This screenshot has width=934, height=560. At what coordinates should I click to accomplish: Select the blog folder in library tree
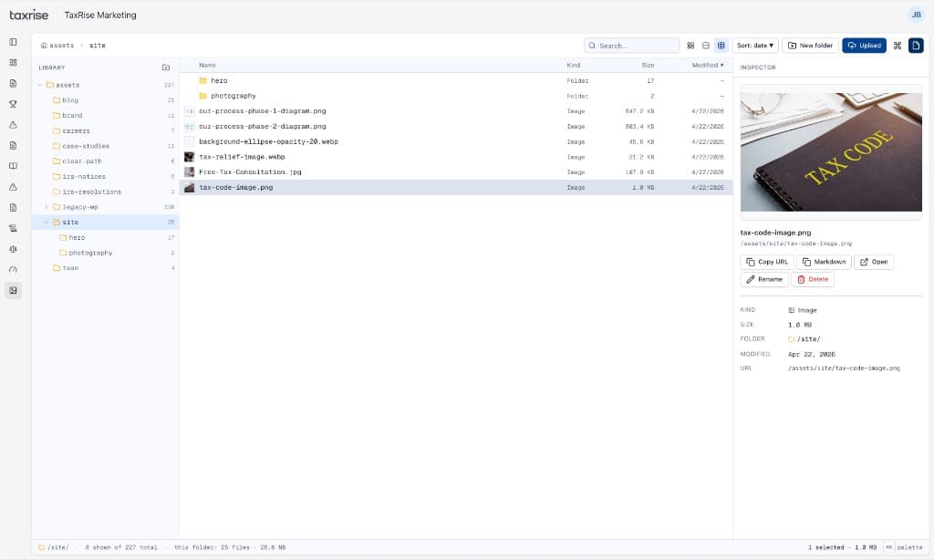(x=105, y=100)
